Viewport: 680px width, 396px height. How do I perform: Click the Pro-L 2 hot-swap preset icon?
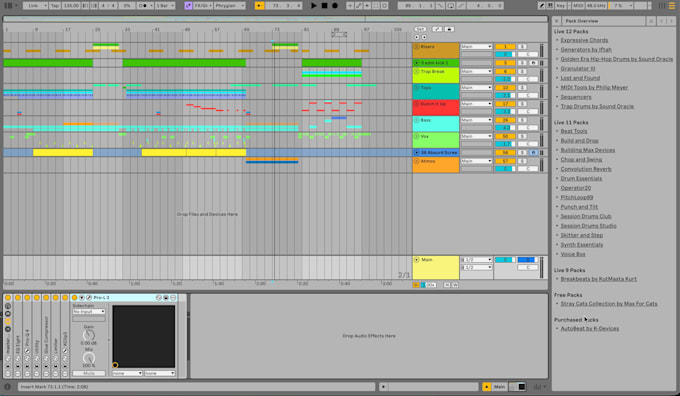(159, 298)
